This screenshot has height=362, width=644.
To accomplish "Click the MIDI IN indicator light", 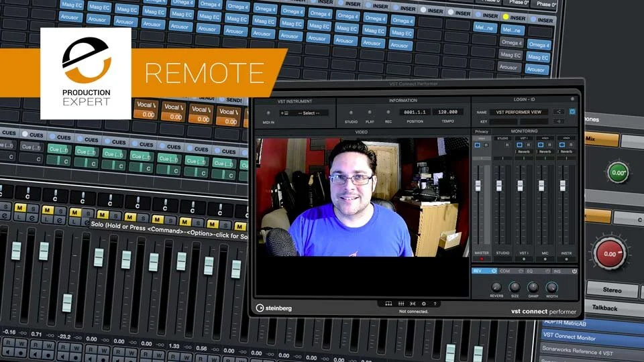I will coord(268,113).
